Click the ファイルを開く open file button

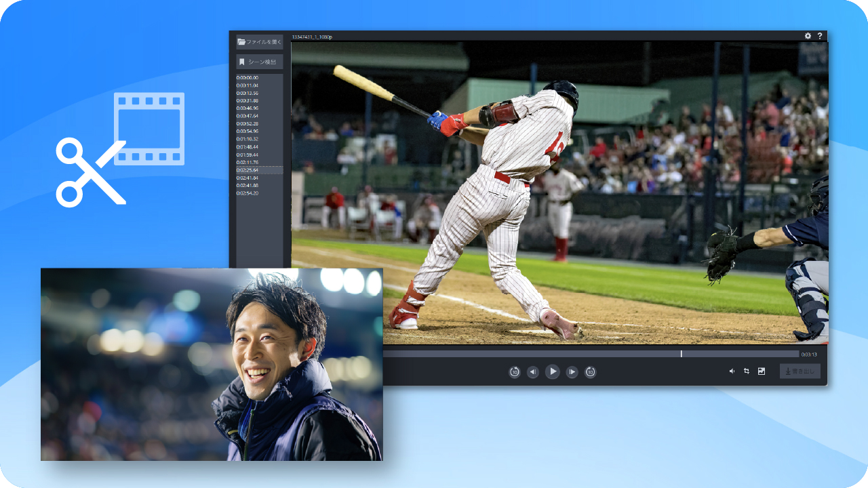pyautogui.click(x=260, y=42)
